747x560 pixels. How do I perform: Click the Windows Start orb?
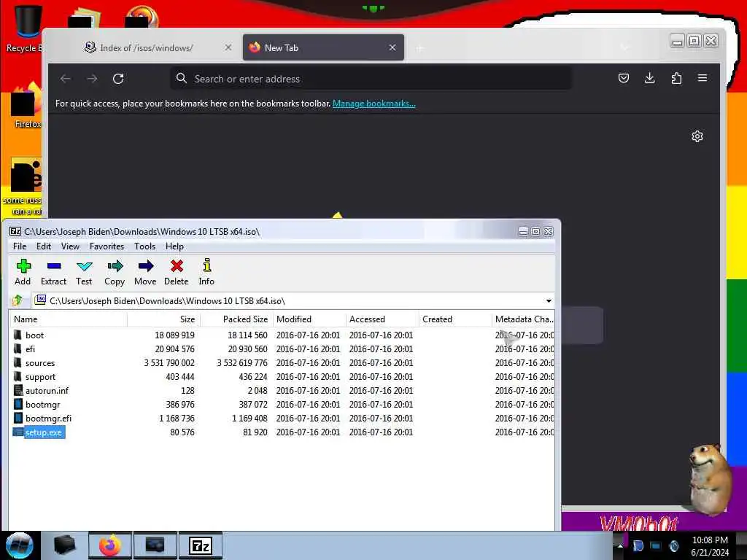(x=19, y=545)
